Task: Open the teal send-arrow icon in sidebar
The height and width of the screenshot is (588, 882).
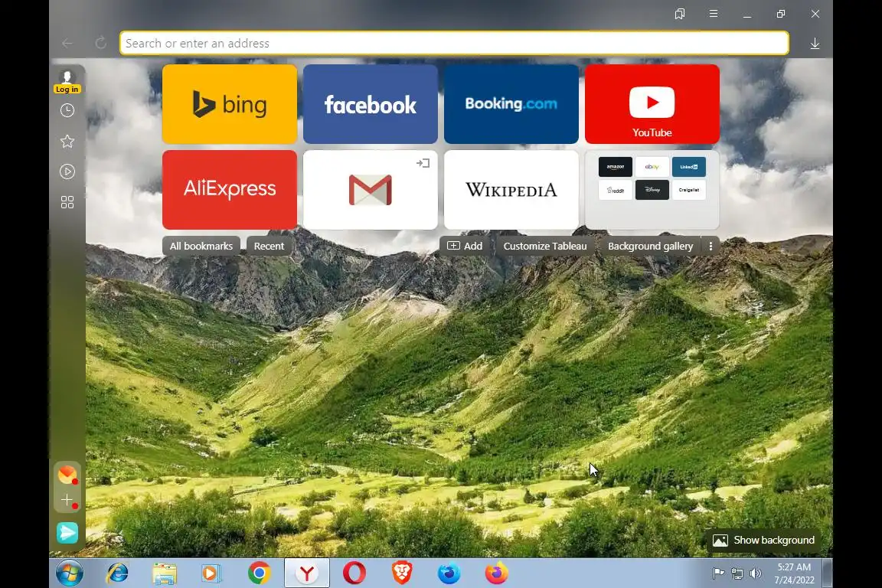Action: pyautogui.click(x=67, y=533)
